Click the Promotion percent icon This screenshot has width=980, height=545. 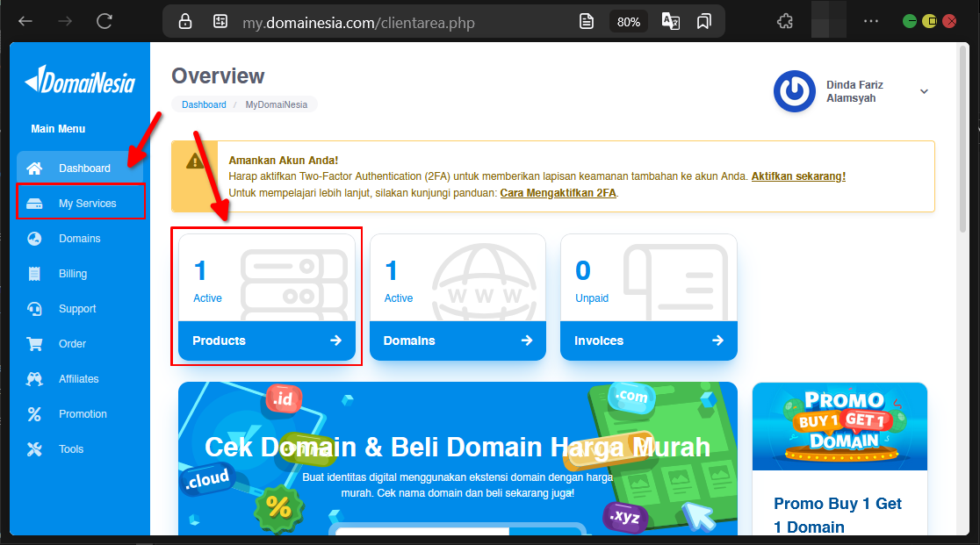[34, 414]
